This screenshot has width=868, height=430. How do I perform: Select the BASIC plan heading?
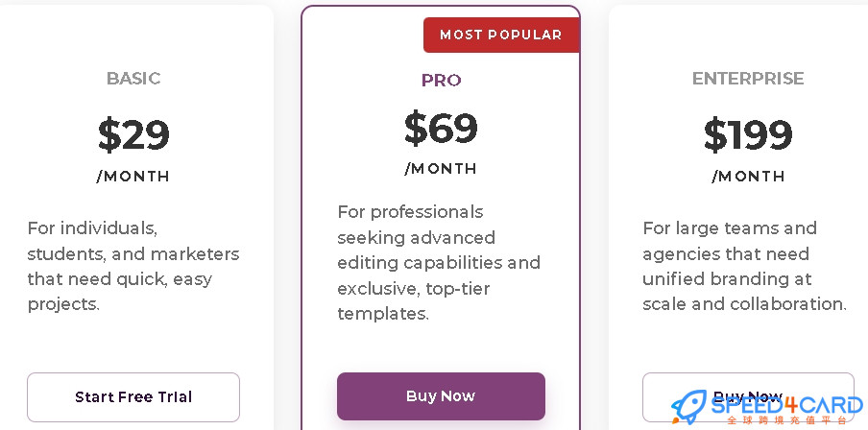(x=133, y=78)
